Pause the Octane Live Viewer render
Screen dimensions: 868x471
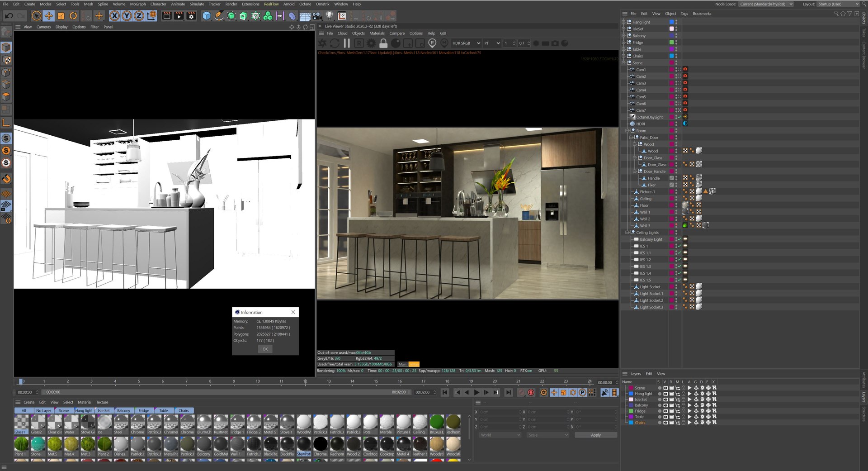click(347, 43)
